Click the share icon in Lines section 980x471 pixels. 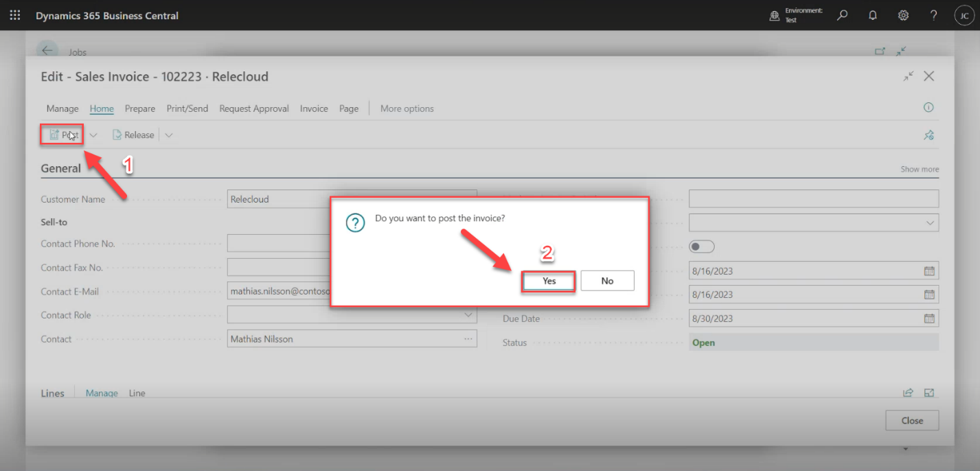point(908,393)
